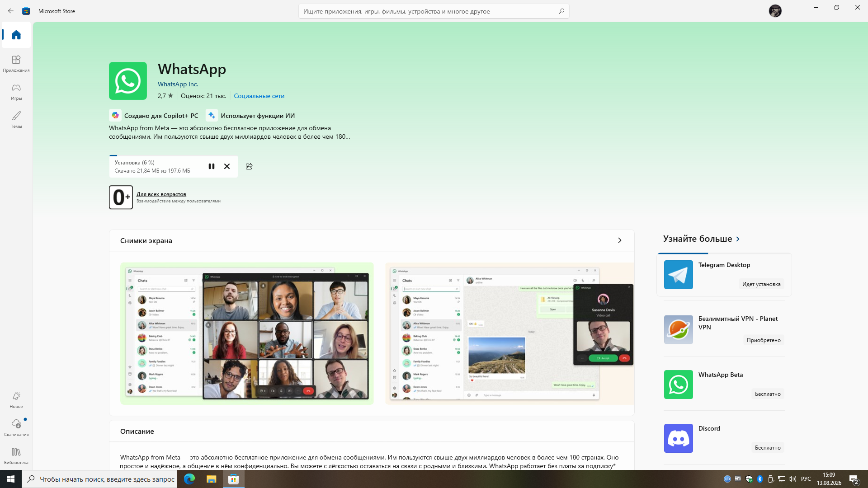Viewport: 868px width, 488px height.
Task: Click the Использует функции ИИ label
Action: [258, 116]
